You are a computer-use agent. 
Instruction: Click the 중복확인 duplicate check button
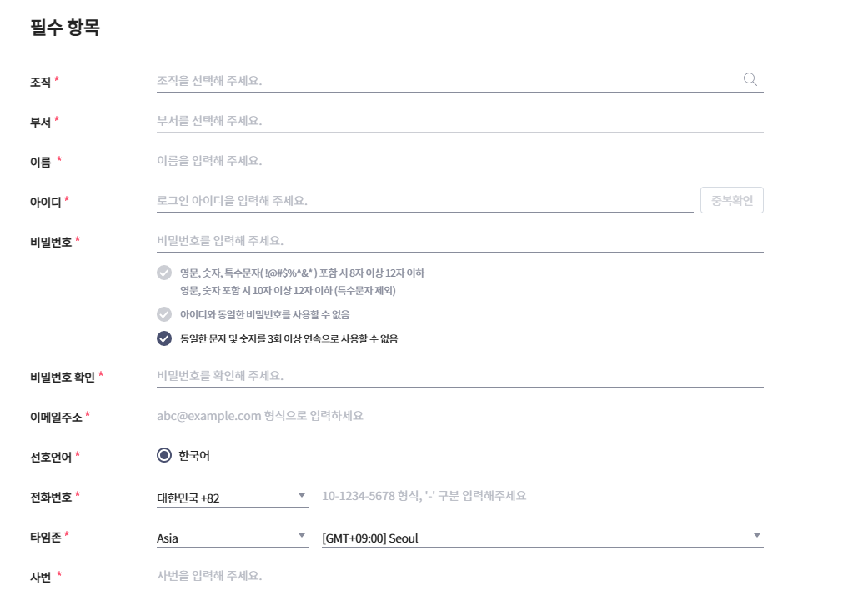(731, 199)
